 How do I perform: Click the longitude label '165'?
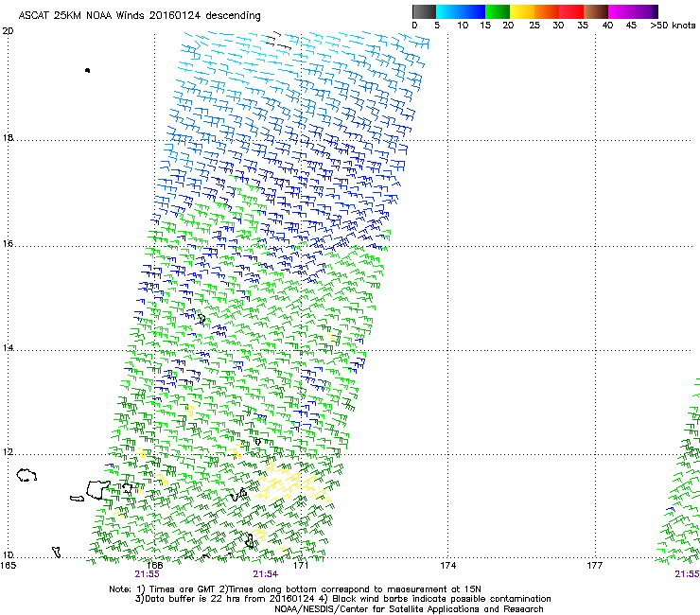pos(8,566)
